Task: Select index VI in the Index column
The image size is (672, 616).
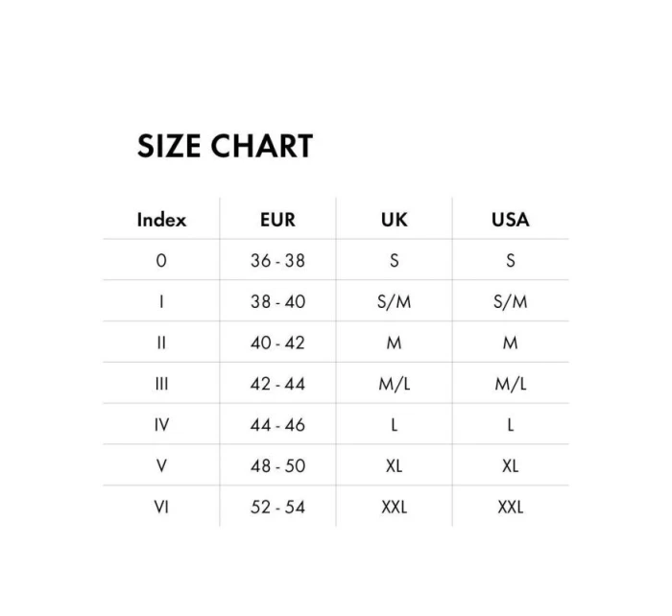Action: click(161, 508)
